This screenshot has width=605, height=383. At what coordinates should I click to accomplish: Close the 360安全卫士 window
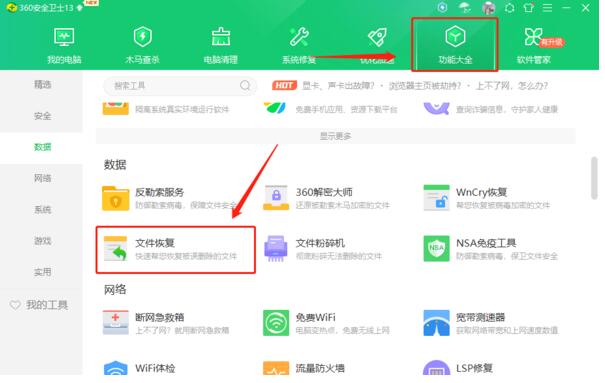(x=585, y=8)
